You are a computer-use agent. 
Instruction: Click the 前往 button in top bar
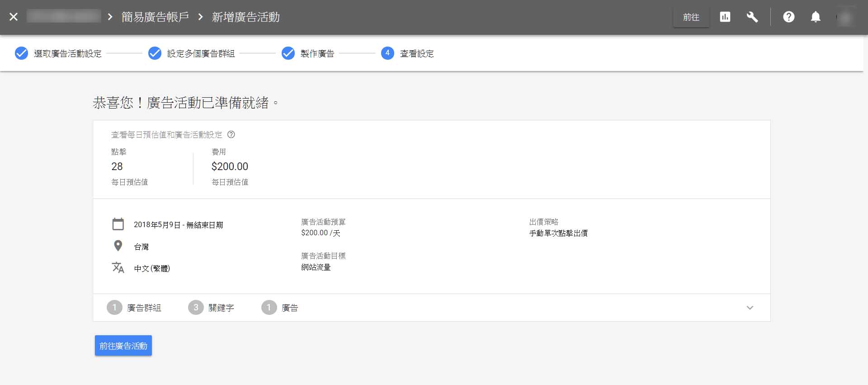tap(691, 17)
